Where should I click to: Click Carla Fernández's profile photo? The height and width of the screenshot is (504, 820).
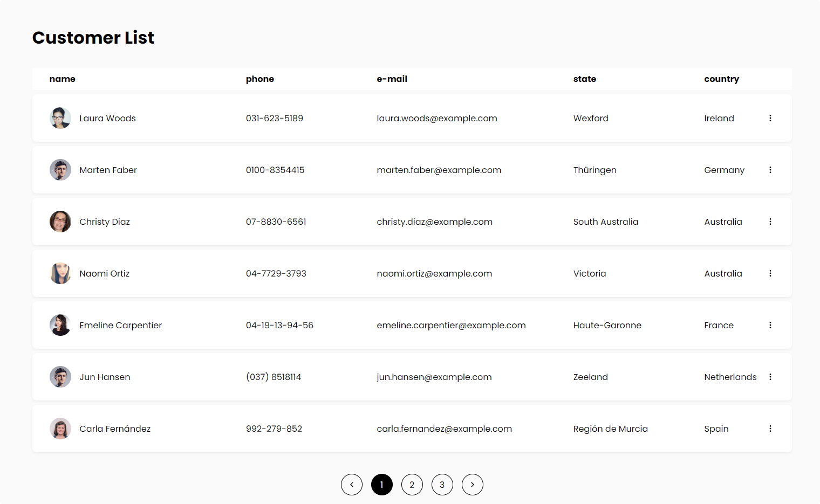pos(60,429)
